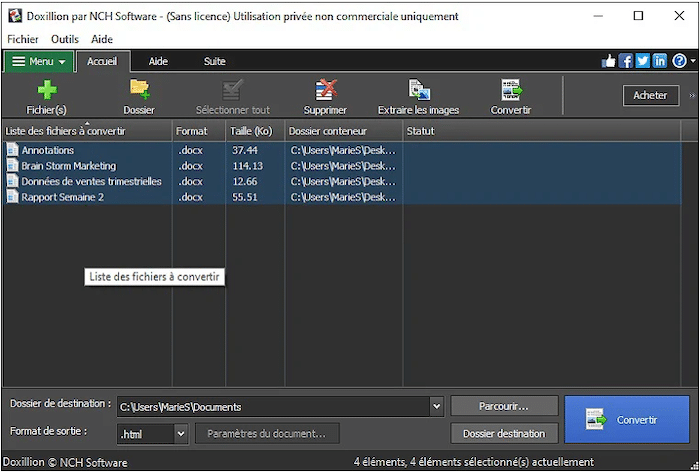Click the Supprimer toolbar icon
The image size is (700, 472).
(325, 90)
